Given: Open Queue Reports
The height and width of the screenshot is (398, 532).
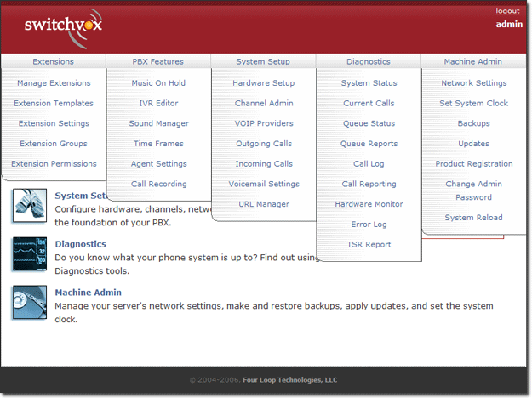Looking at the screenshot, I should pos(369,144).
